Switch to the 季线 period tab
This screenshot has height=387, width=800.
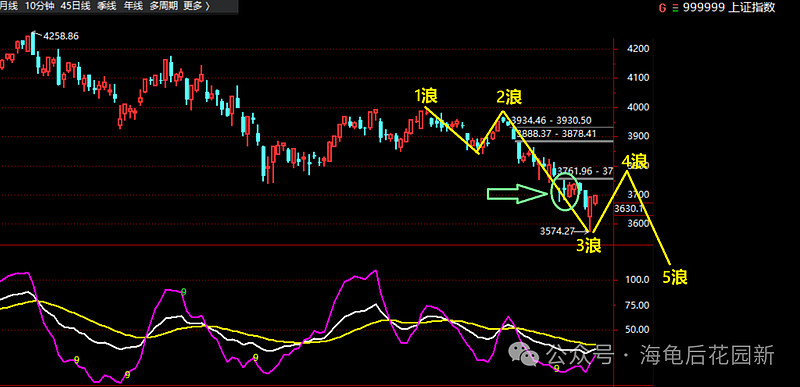tap(107, 7)
